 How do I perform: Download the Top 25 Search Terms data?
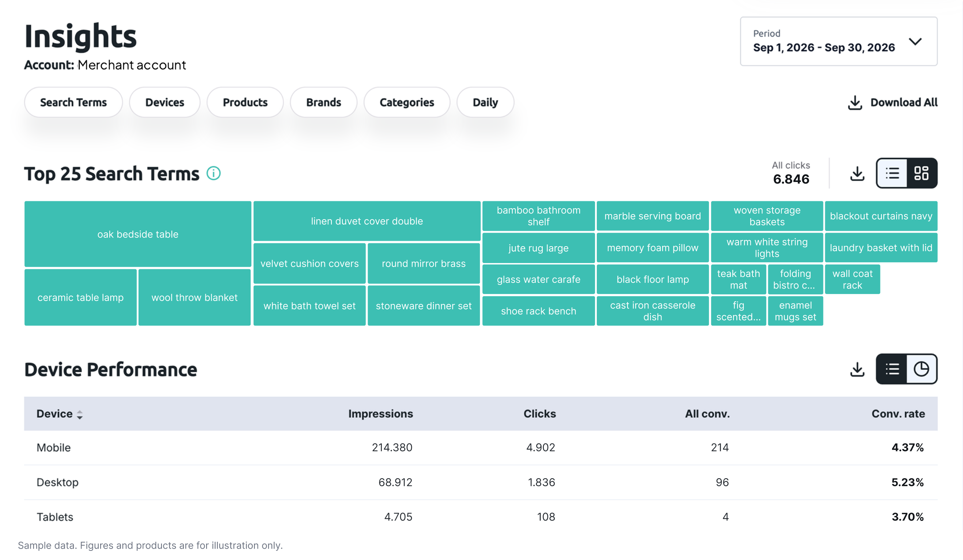(857, 174)
